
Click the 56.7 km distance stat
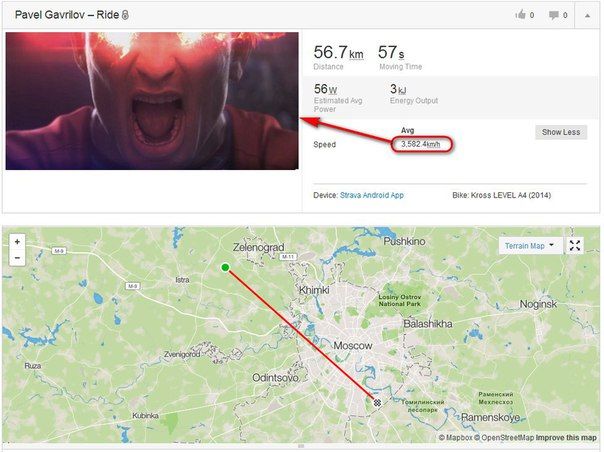339,53
